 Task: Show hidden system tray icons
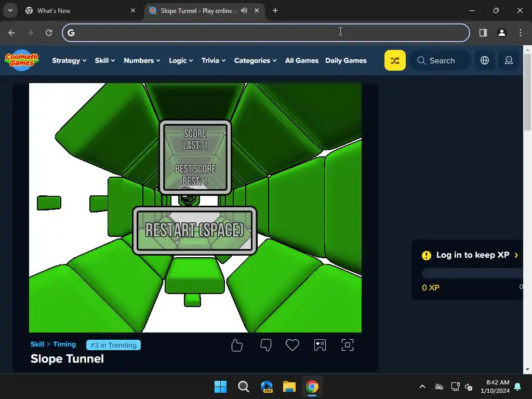tap(422, 387)
